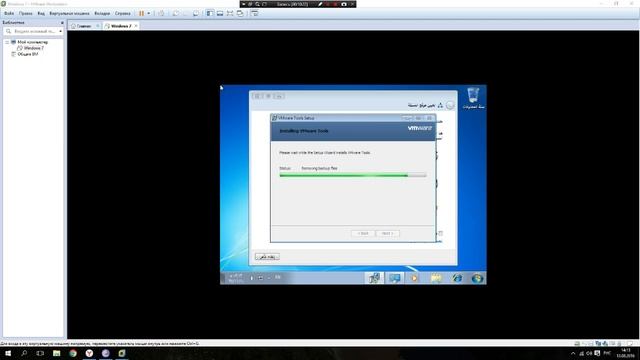
Task: Click the monitor icon in guest taskbar
Action: (394, 278)
